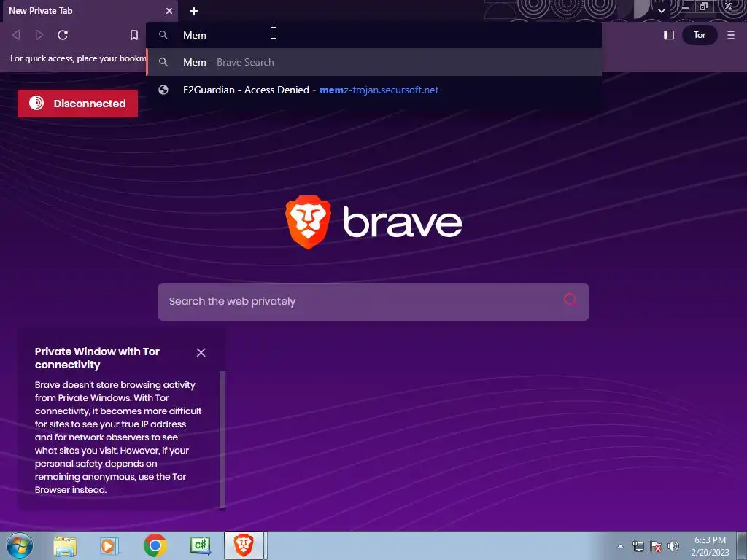Open the Brave hamburger menu

coord(731,35)
